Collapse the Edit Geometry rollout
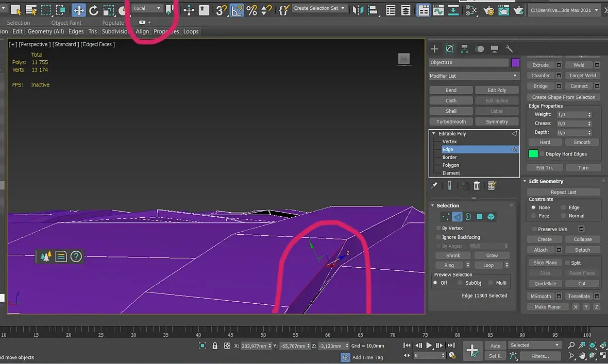608x364 pixels. (546, 181)
